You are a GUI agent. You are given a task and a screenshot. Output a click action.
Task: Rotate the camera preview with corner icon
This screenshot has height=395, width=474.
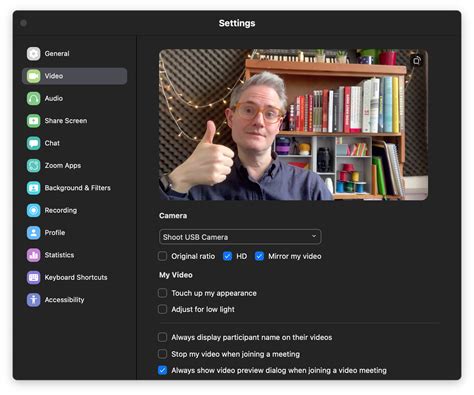pyautogui.click(x=417, y=61)
